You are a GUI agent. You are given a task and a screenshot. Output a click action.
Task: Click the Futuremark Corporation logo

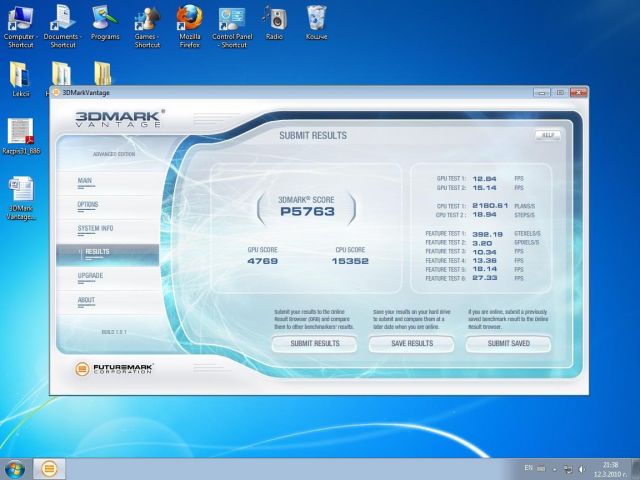113,369
